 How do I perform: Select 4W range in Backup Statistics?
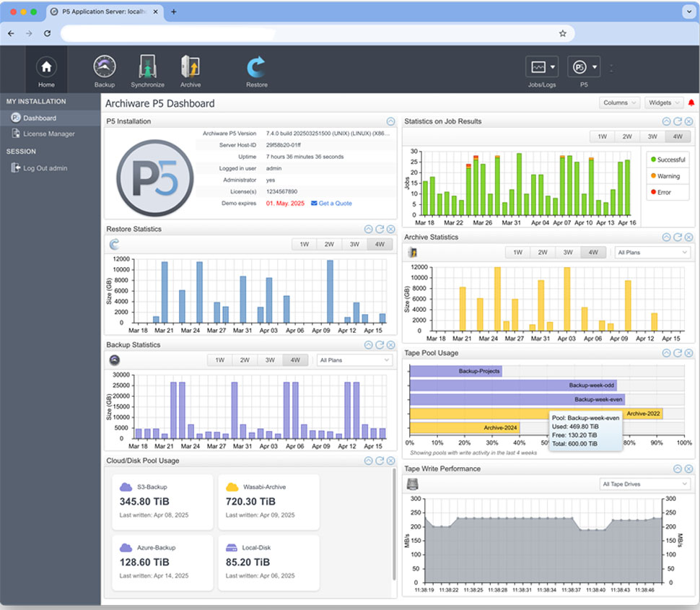(295, 360)
